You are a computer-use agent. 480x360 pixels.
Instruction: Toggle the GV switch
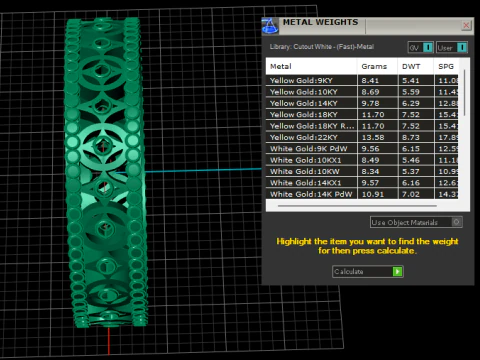point(421,48)
